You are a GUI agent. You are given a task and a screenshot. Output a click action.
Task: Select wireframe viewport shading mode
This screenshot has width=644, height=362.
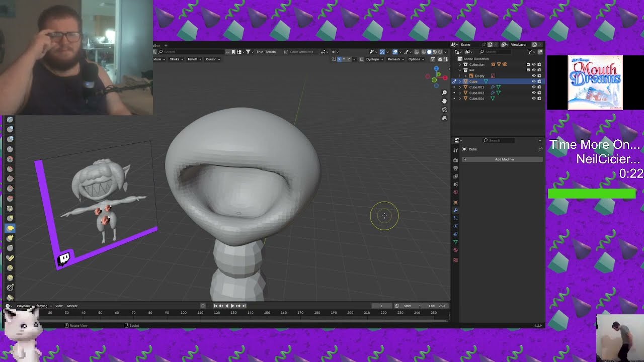[424, 52]
